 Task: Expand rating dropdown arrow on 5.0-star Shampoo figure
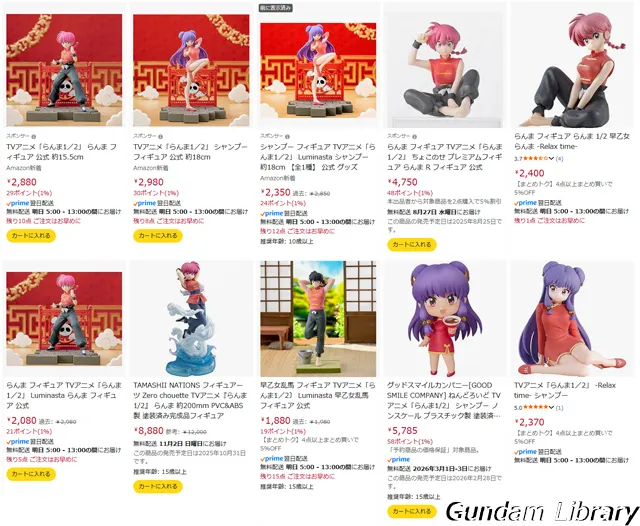coord(551,408)
